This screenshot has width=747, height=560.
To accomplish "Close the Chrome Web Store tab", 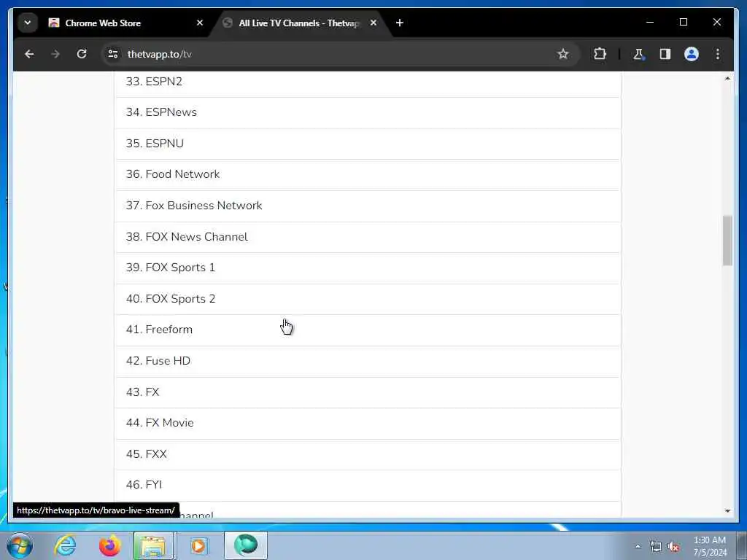I will click(x=200, y=23).
